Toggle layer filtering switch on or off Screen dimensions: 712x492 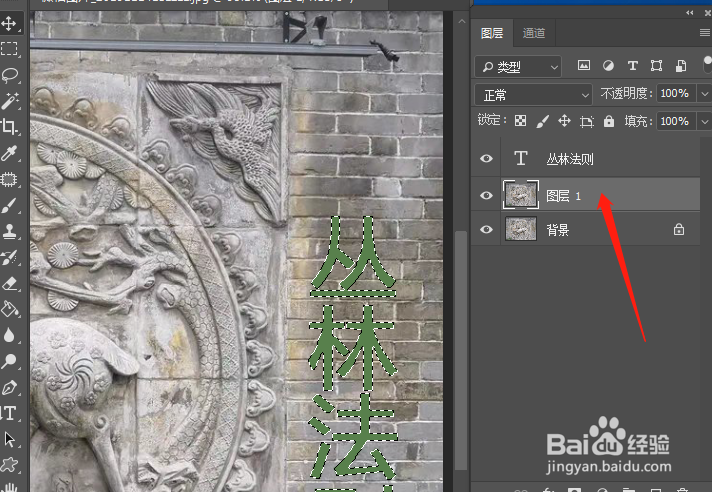pos(707,64)
